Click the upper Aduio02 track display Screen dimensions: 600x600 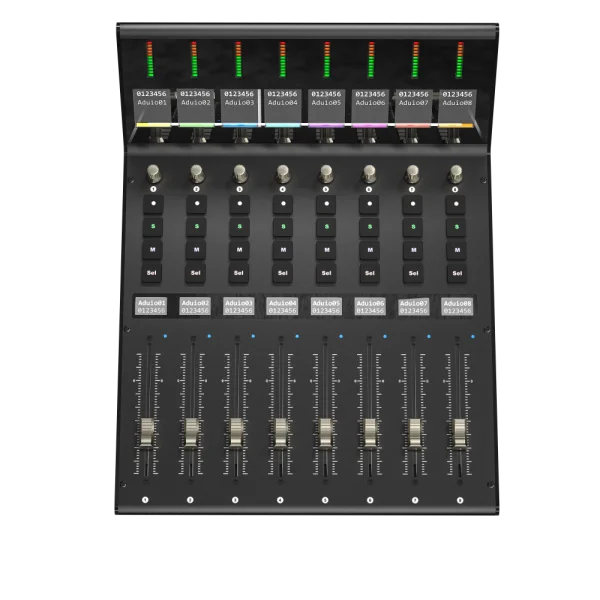[196, 106]
